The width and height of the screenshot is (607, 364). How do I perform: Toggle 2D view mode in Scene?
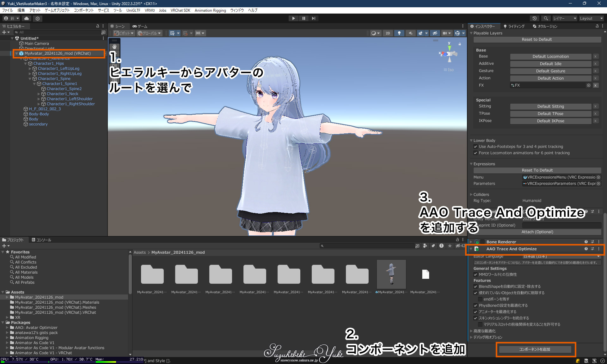(x=388, y=33)
